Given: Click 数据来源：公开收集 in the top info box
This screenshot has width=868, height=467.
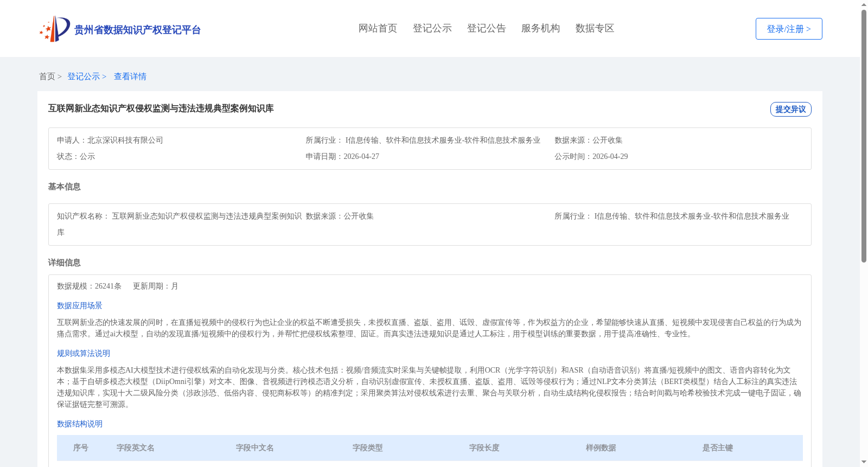Looking at the screenshot, I should click(x=589, y=140).
